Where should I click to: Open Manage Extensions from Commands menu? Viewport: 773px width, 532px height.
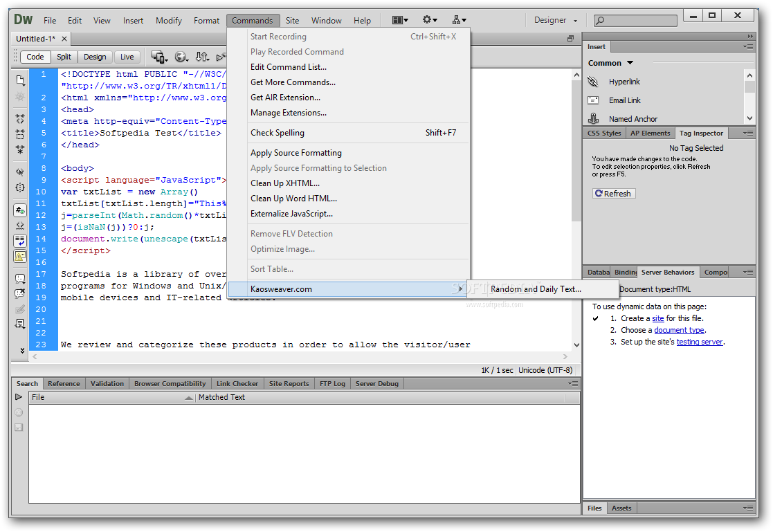pos(349,113)
